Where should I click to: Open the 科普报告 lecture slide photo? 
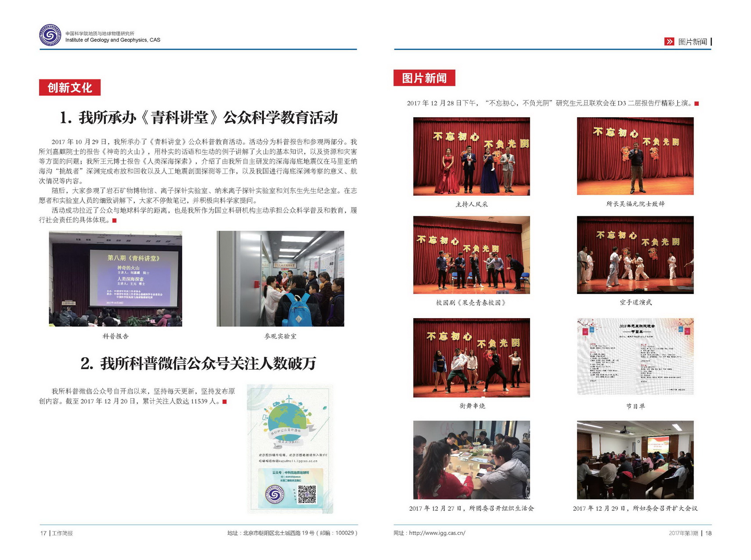(116, 279)
